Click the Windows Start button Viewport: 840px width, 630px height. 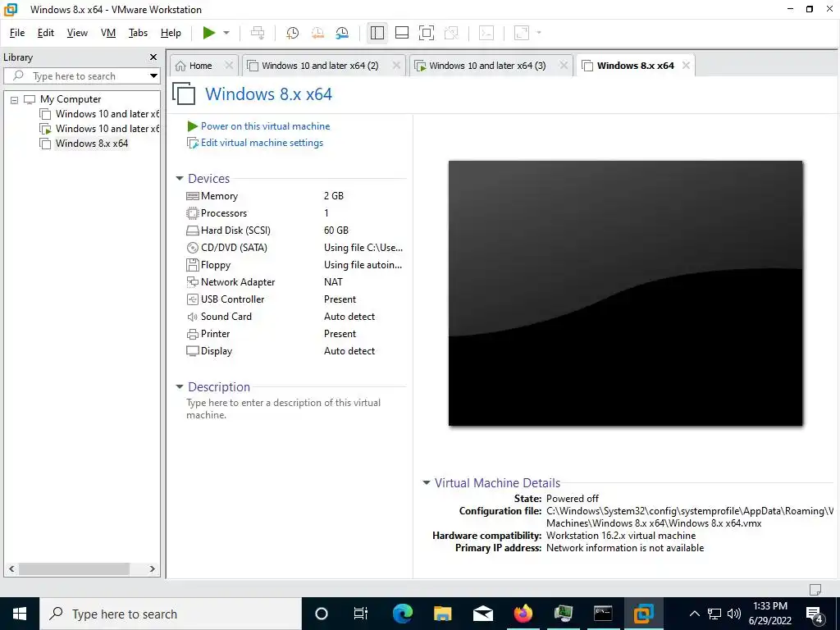(x=20, y=614)
